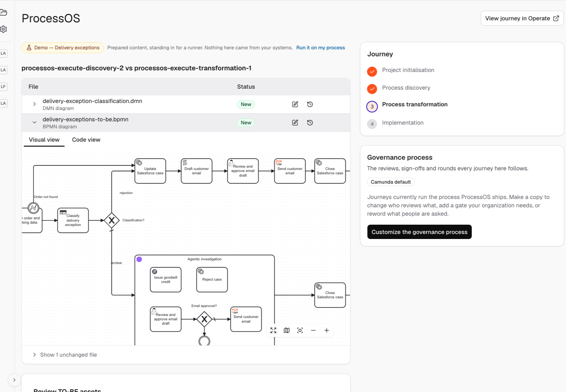Edit delivery-exceptions-to-be.bpmn with pencil icon
Image resolution: width=566 pixels, height=392 pixels.
[295, 123]
